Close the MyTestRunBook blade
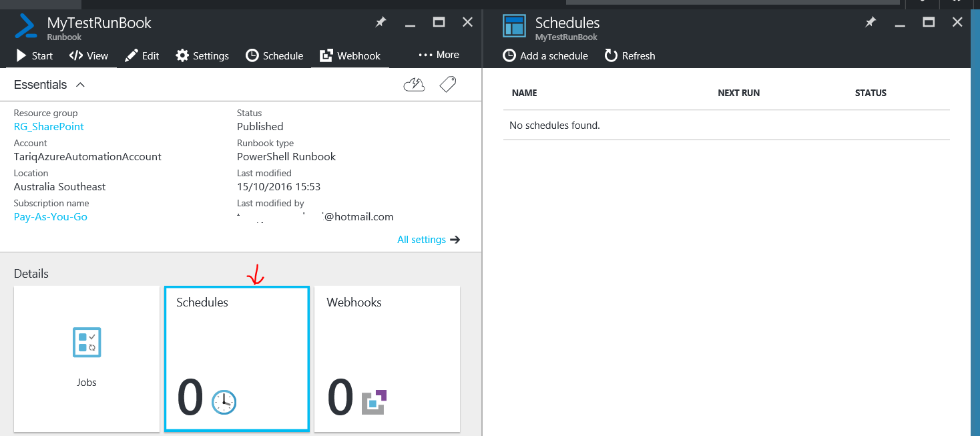 pos(468,22)
